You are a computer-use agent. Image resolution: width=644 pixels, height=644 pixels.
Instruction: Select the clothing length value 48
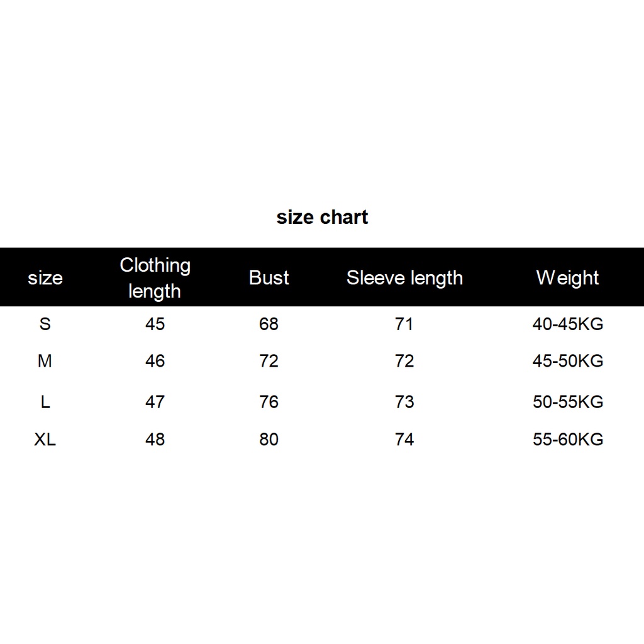(155, 439)
